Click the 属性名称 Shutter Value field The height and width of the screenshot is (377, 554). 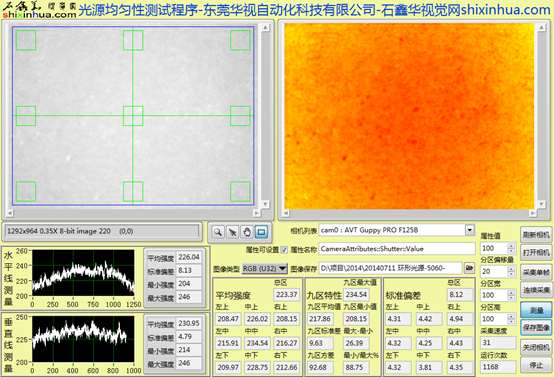397,249
